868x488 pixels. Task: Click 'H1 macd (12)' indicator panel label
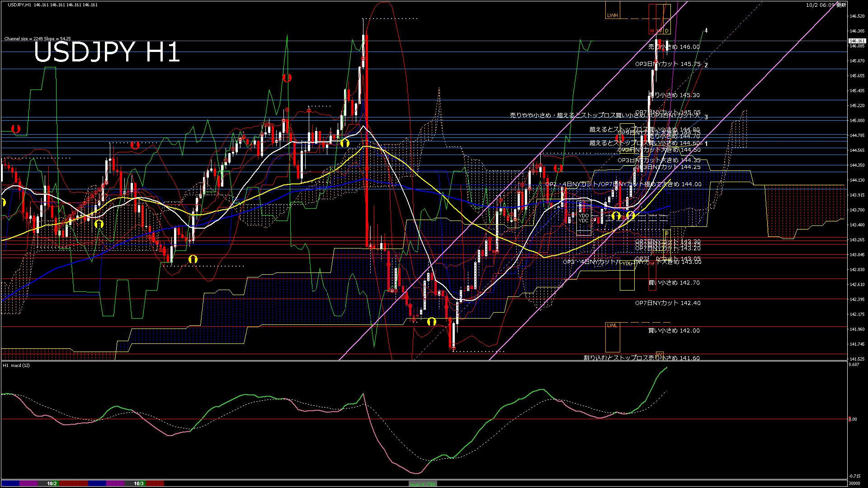point(16,365)
